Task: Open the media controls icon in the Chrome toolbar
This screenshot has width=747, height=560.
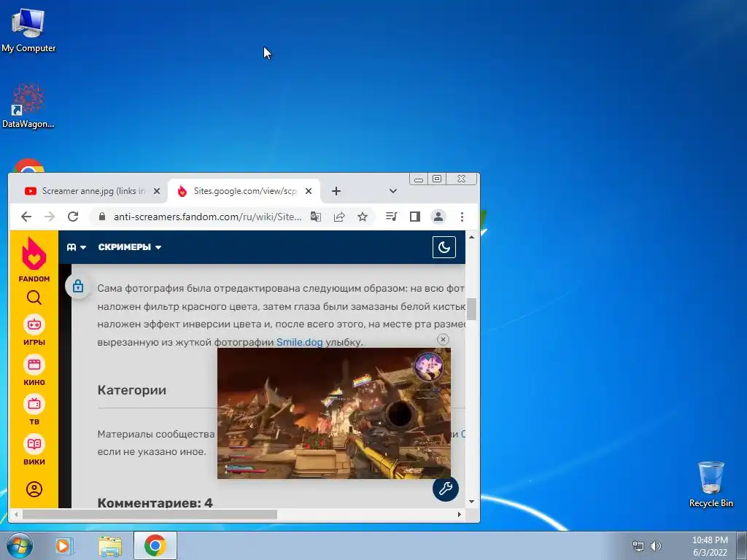Action: pos(392,217)
